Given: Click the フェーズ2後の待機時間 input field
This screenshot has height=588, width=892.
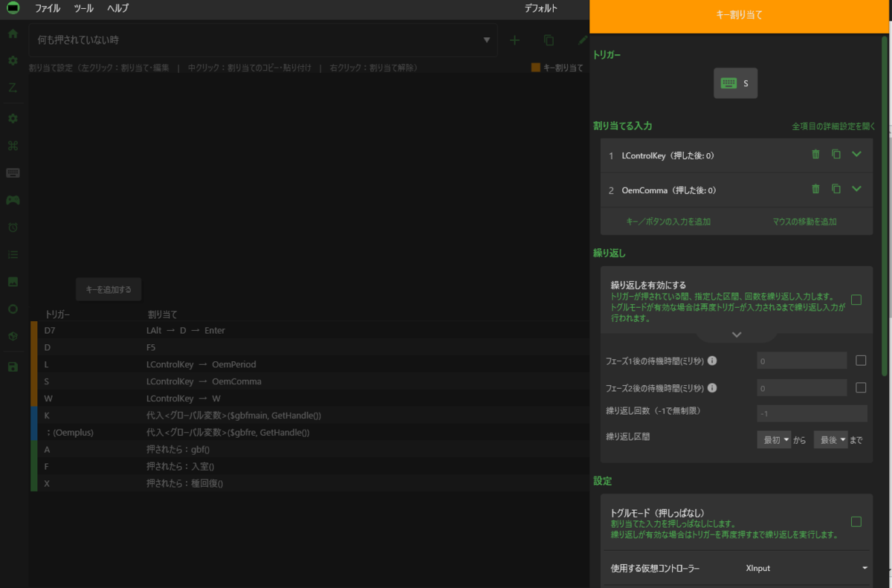Looking at the screenshot, I should 802,387.
